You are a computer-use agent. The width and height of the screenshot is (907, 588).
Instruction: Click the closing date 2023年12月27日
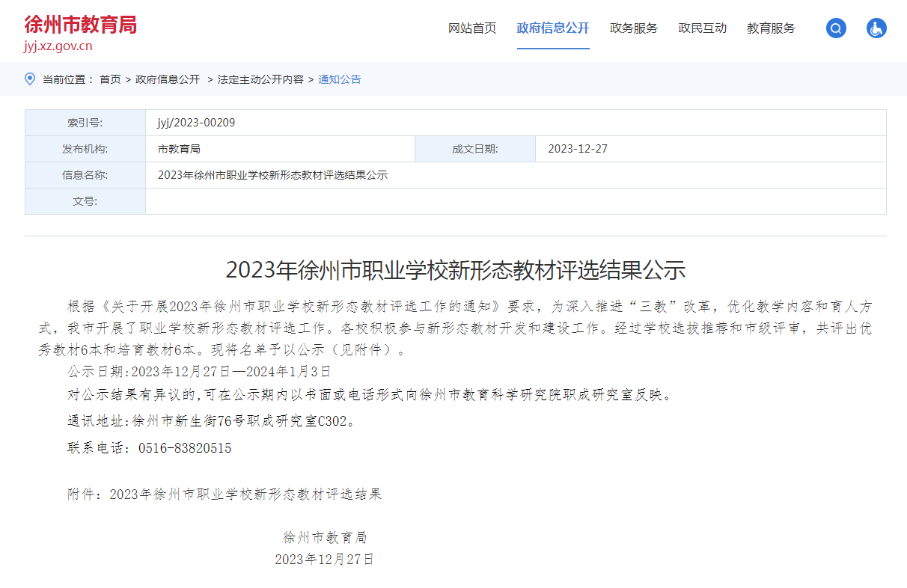(324, 559)
